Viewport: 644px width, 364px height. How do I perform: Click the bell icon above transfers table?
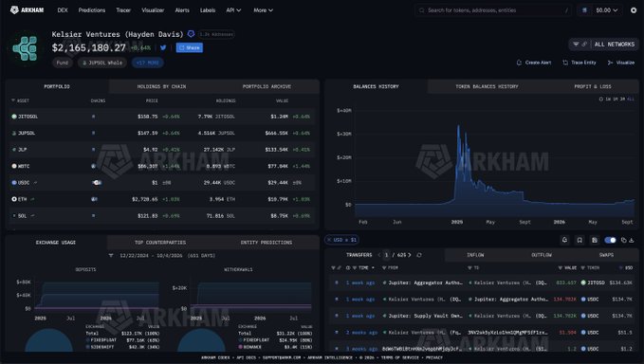pyautogui.click(x=564, y=240)
